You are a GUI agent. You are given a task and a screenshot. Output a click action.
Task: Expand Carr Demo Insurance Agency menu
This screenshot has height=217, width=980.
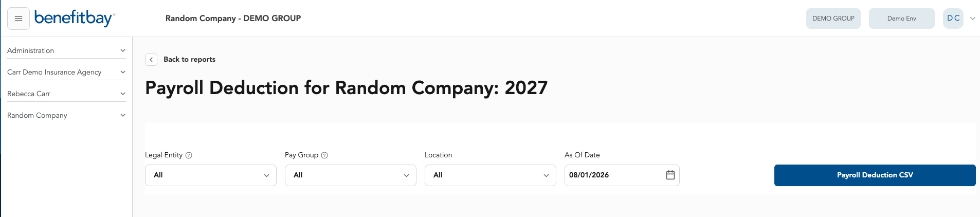point(66,72)
